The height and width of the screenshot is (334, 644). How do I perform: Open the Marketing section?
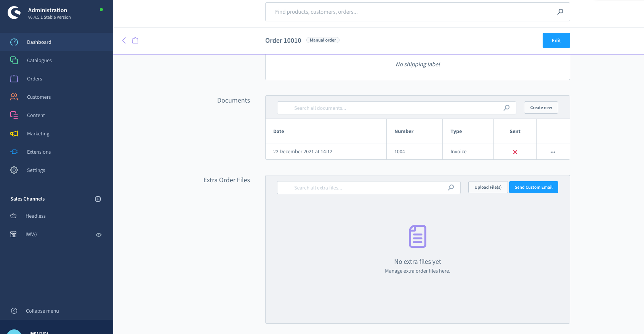(x=38, y=133)
